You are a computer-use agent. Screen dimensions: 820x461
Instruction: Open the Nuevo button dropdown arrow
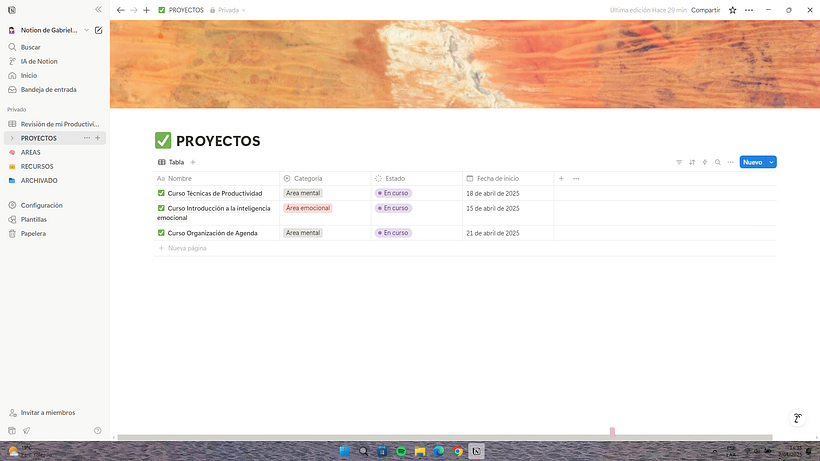click(771, 162)
